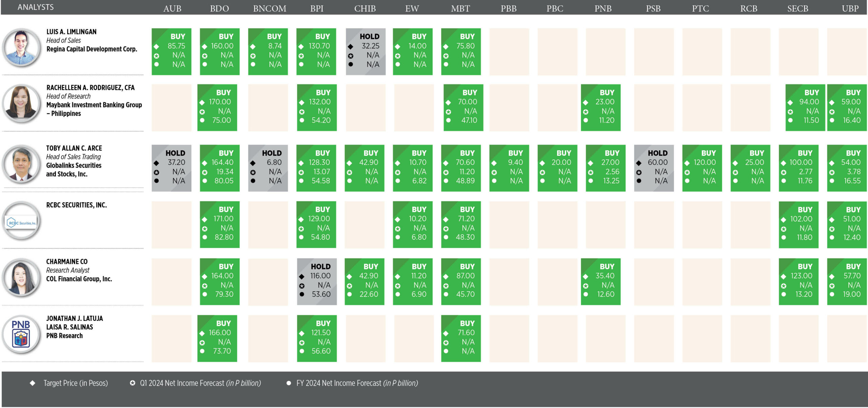Click RCBC Securities' BUY 171.00 BDO card
Image resolution: width=868 pixels, height=408 pixels.
(219, 225)
